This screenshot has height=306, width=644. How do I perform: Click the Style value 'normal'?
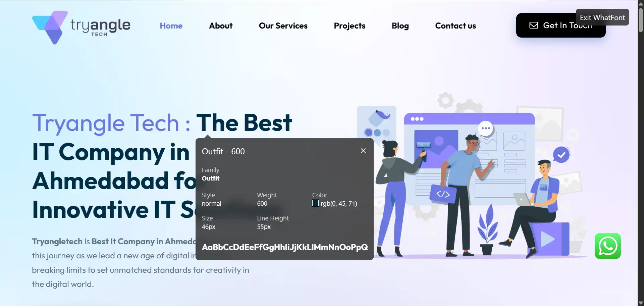click(x=211, y=204)
